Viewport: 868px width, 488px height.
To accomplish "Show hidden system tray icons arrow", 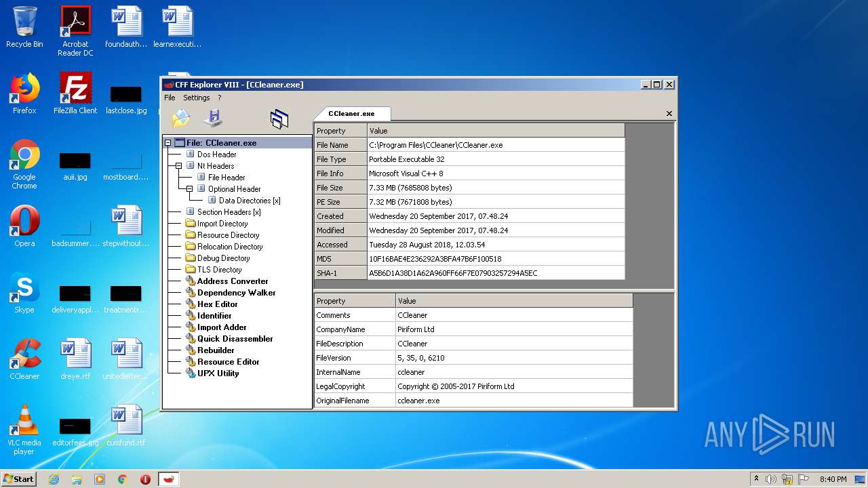I will click(756, 479).
